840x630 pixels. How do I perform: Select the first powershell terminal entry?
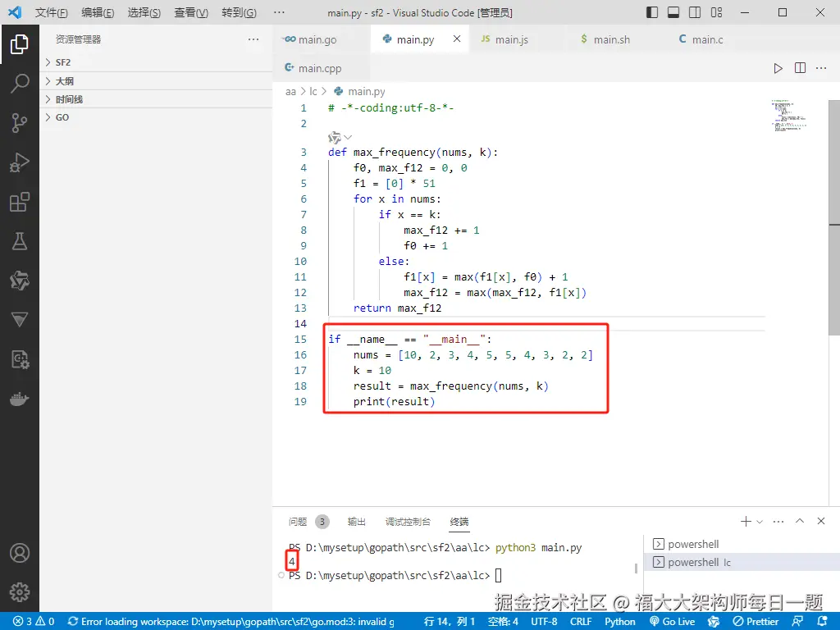(742, 545)
